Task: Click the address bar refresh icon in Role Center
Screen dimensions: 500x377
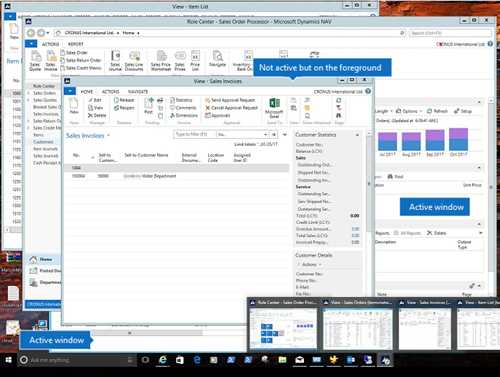Action: tap(402, 33)
